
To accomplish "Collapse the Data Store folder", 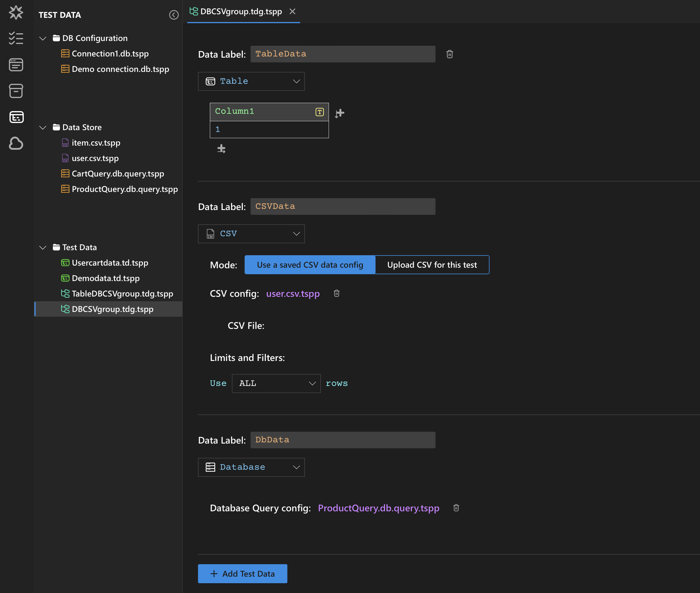I will click(x=43, y=127).
